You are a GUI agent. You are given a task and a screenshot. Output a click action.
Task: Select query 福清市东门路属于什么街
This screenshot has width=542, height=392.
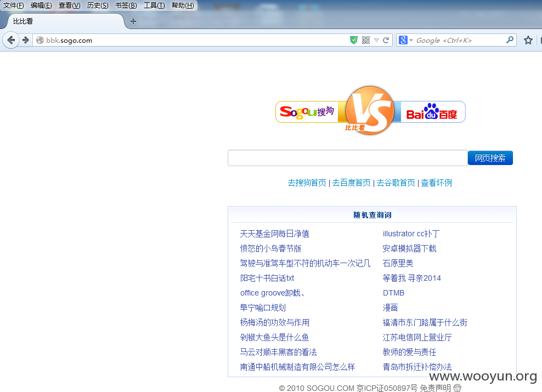click(x=425, y=322)
